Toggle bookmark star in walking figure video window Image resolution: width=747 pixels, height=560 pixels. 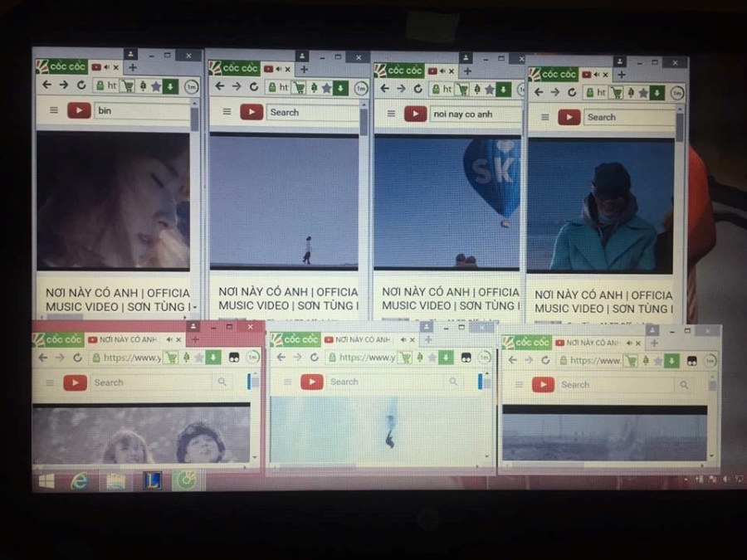click(x=326, y=88)
